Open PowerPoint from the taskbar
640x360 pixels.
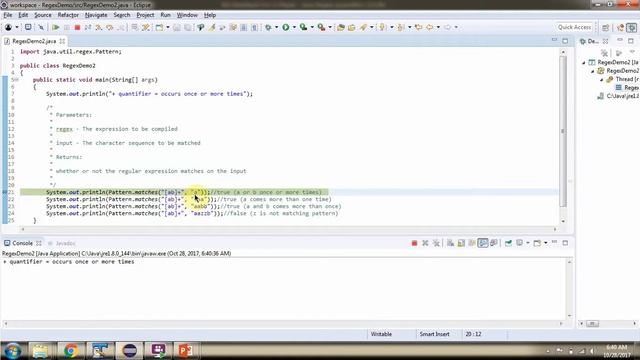[x=185, y=351]
